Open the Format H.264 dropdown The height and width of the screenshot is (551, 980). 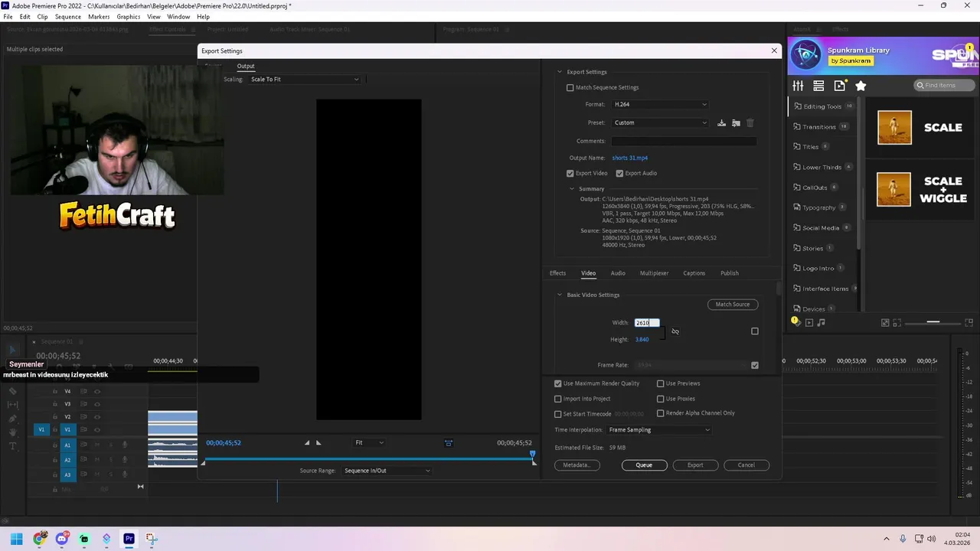(x=660, y=104)
